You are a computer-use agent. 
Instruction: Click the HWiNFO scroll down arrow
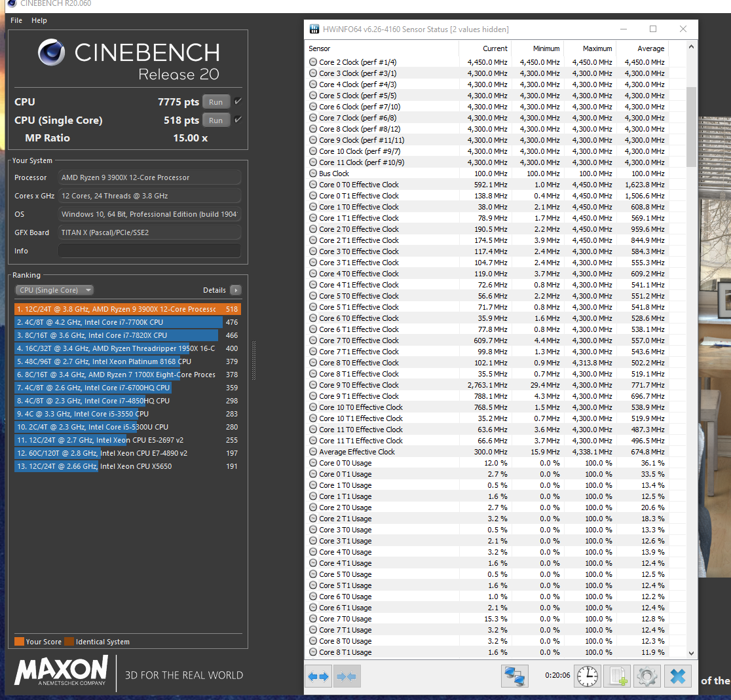(x=692, y=654)
